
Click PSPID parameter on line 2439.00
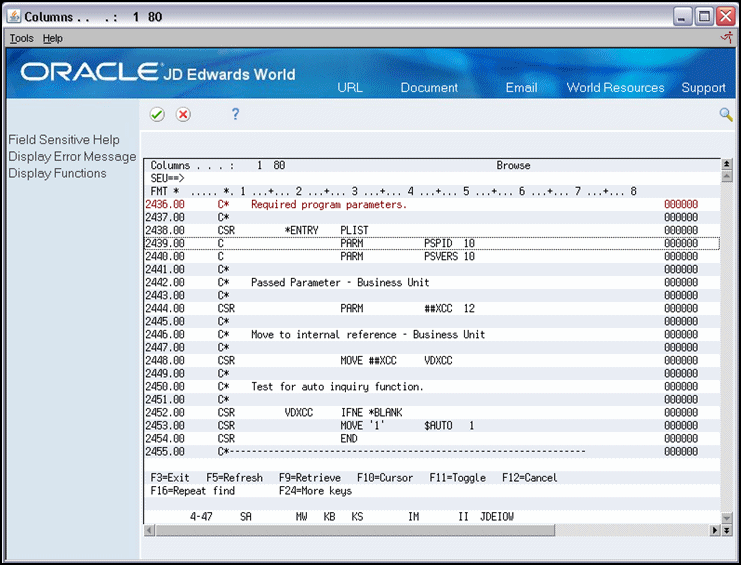pyautogui.click(x=438, y=243)
